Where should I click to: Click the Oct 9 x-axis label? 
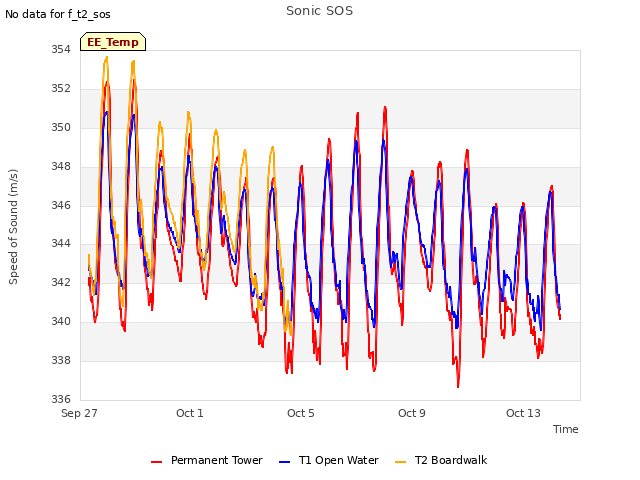coord(412,413)
